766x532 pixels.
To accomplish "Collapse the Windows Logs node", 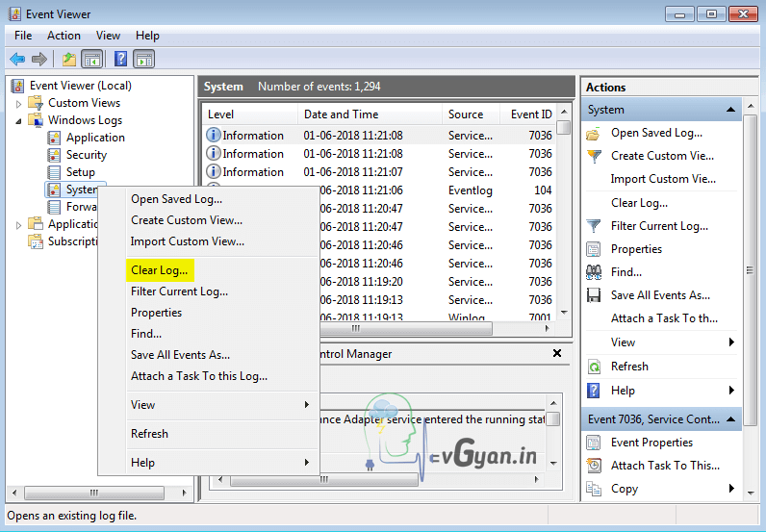I will [18, 120].
